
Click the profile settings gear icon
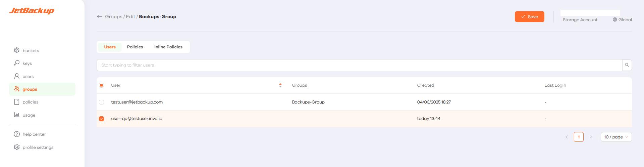click(17, 147)
